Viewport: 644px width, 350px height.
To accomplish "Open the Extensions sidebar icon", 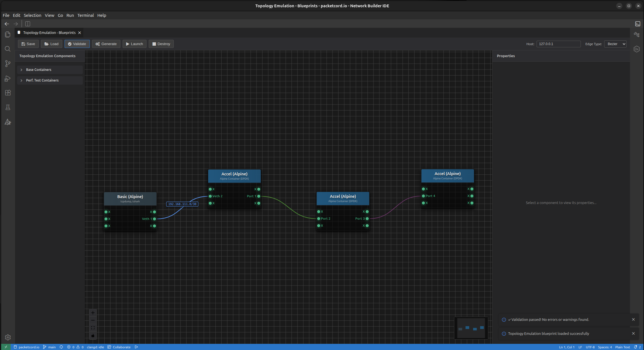I will (x=8, y=93).
